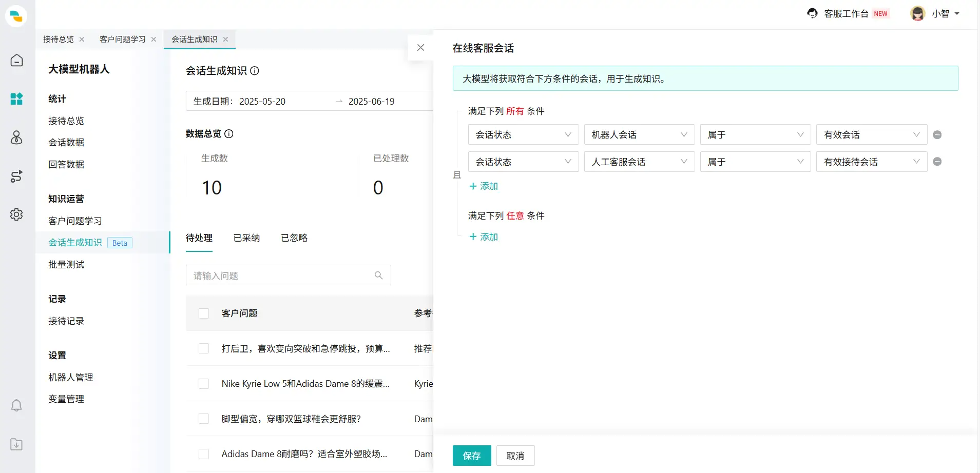The image size is (980, 473).
Task: Open the notifications bell icon
Action: [16, 405]
